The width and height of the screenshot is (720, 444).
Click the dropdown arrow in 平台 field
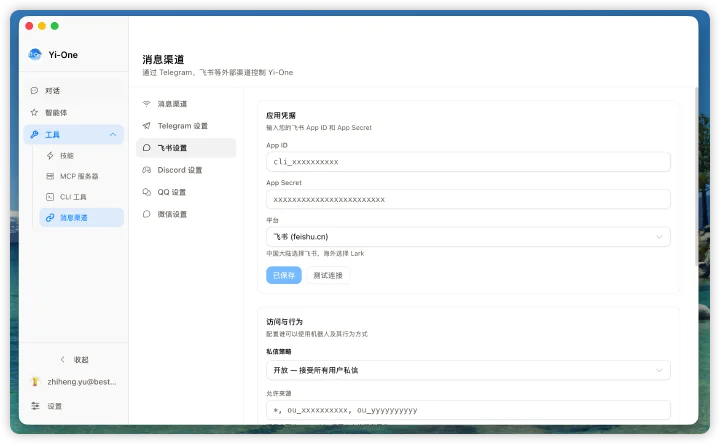(659, 237)
